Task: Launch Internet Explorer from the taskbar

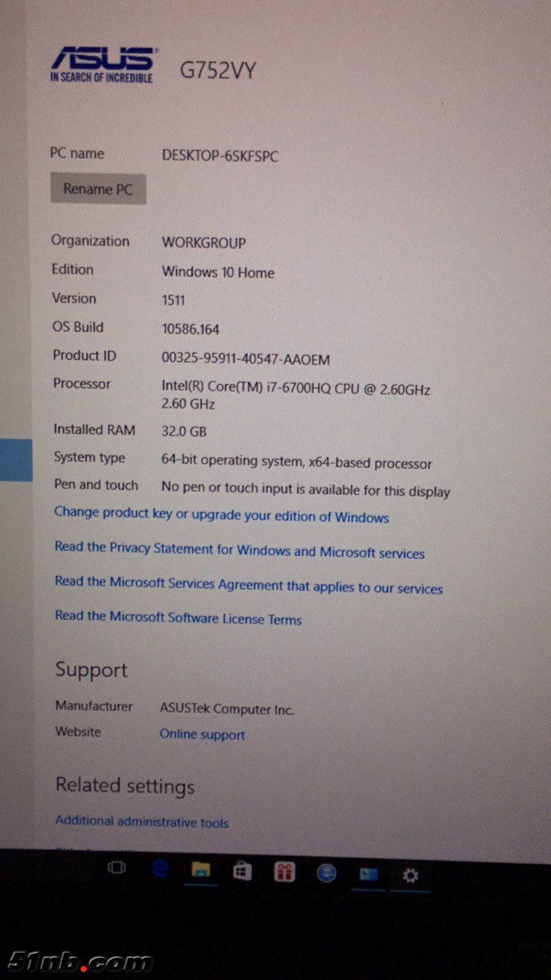Action: [x=327, y=873]
